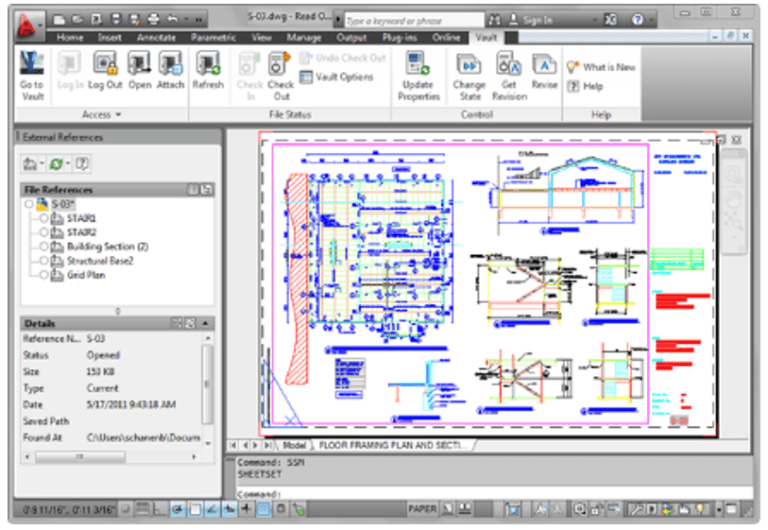768x530 pixels.
Task: Open the Undo history dropdown arrow
Action: tap(186, 20)
